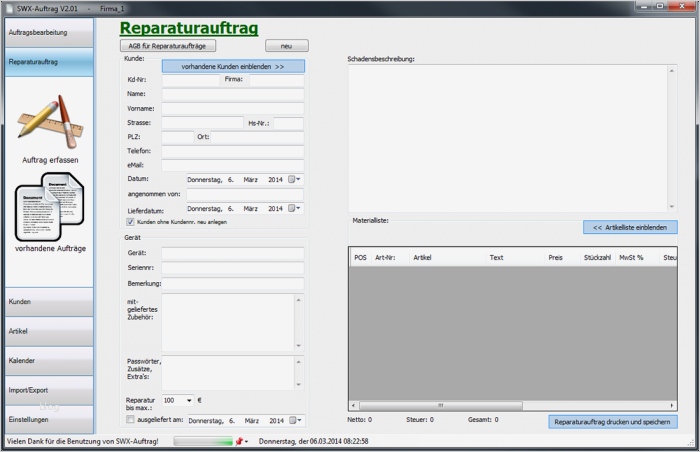Expand the Reparatur bis max. dropdown
The image size is (700, 452).
pos(189,401)
